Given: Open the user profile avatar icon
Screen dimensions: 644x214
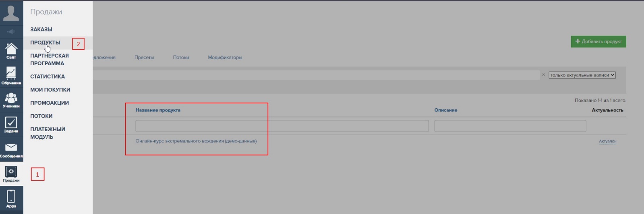Looking at the screenshot, I should 11,13.
